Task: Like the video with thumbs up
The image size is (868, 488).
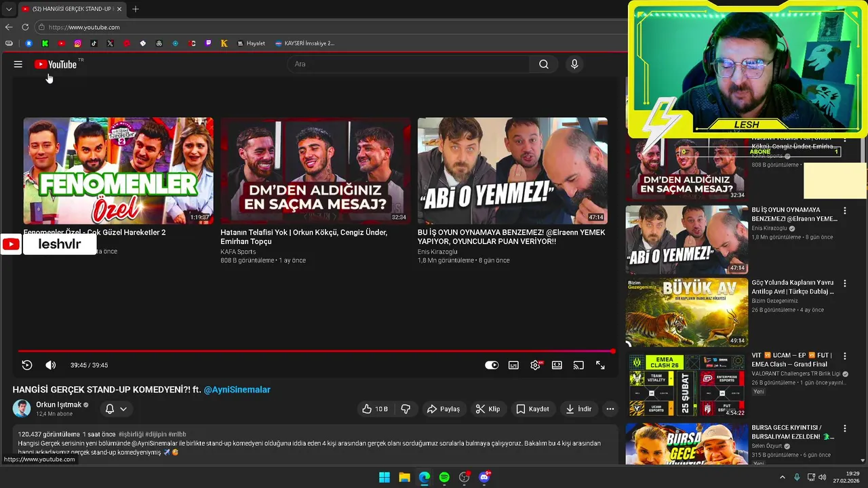Action: point(375,409)
